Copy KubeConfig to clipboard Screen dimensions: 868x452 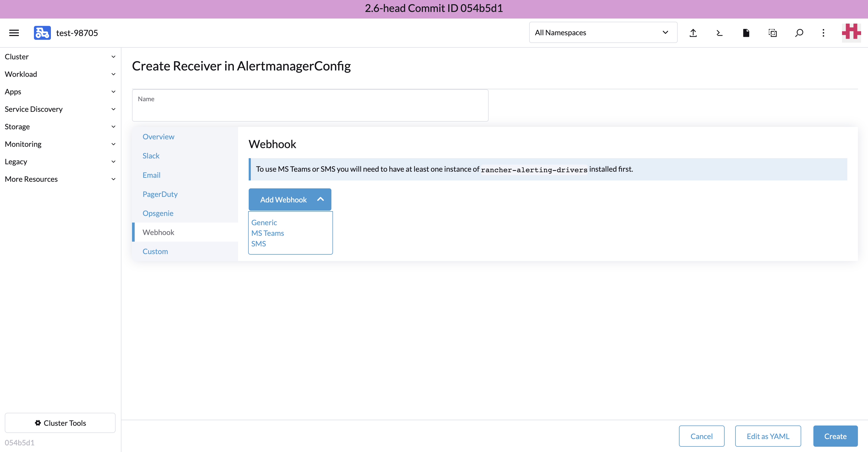click(772, 33)
